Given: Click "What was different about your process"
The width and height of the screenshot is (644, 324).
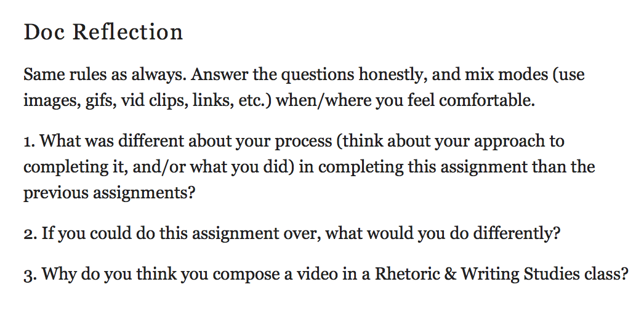Looking at the screenshot, I should click(186, 142).
